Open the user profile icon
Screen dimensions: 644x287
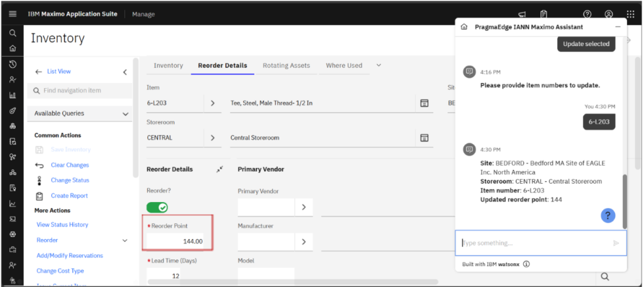tap(609, 14)
